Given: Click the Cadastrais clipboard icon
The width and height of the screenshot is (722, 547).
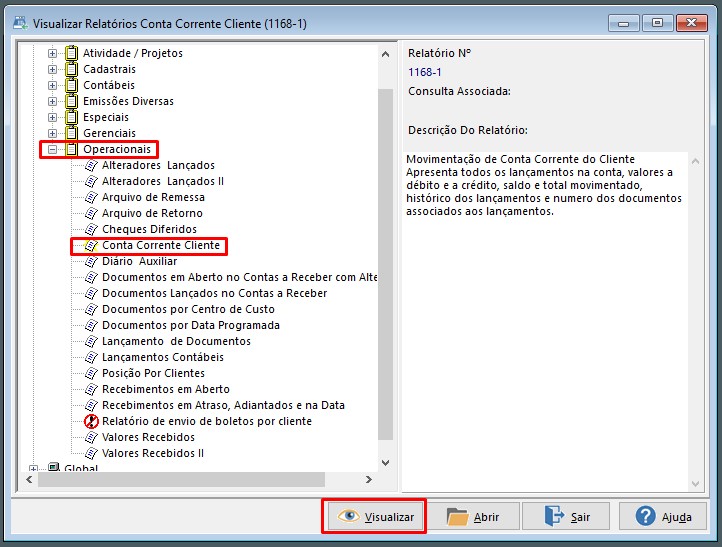Looking at the screenshot, I should coord(71,69).
